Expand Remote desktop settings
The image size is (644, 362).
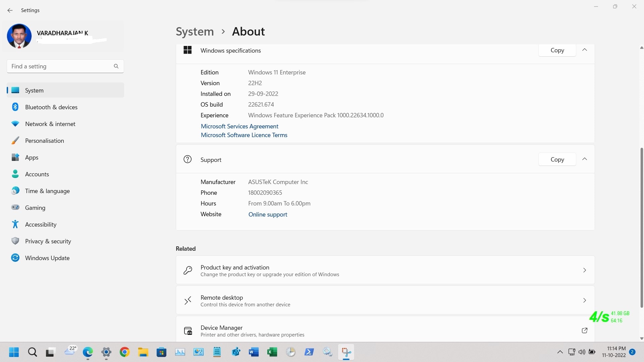(585, 300)
